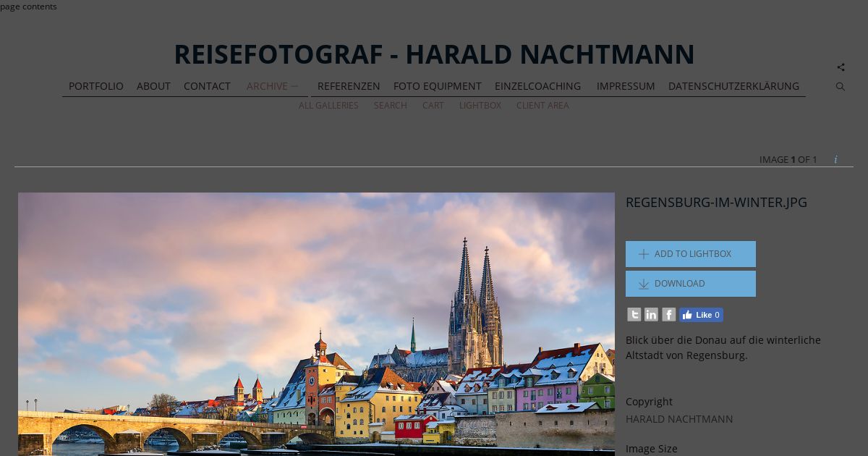
Task: Click copyright holder Harald Nachtmann link
Action: [x=679, y=419]
